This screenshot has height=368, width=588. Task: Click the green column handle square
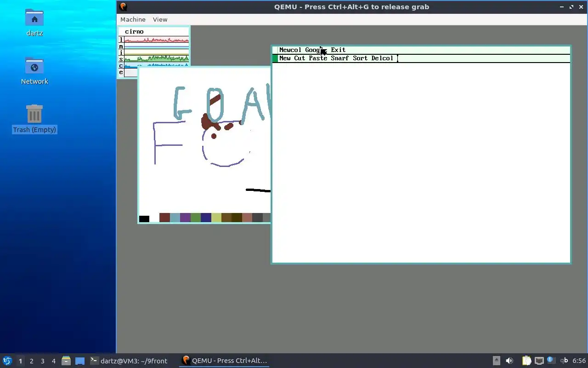[275, 58]
